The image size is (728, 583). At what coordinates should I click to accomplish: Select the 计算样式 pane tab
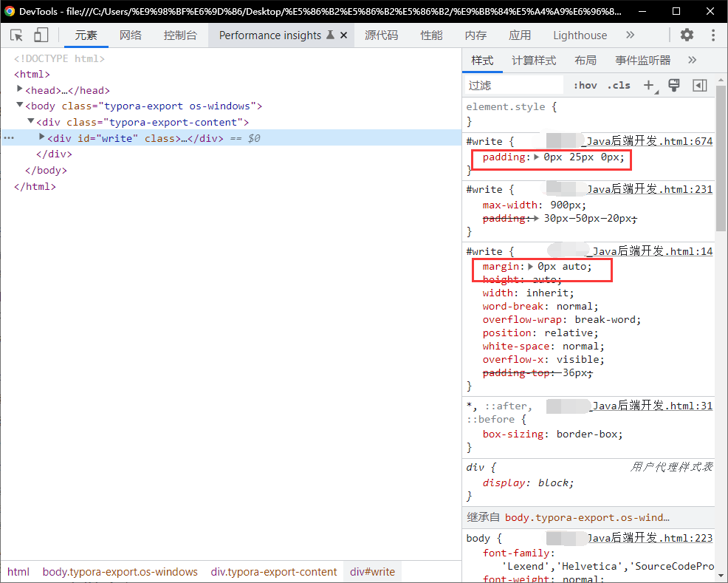coord(534,61)
